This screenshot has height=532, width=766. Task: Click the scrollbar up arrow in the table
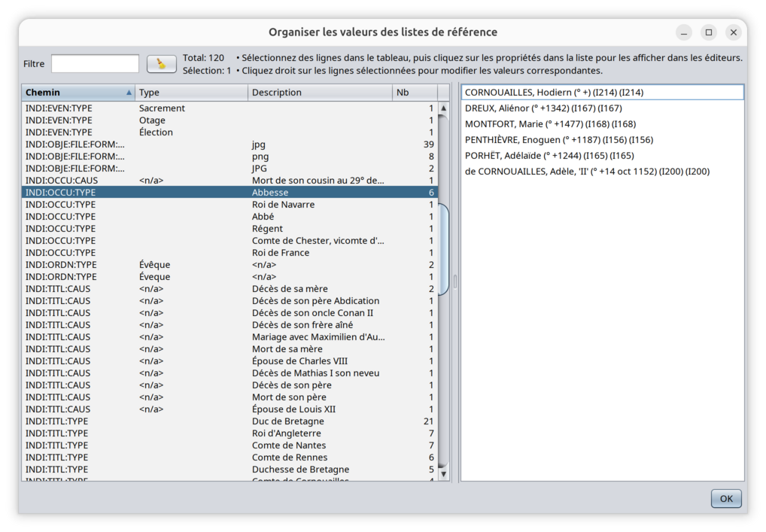click(x=444, y=108)
